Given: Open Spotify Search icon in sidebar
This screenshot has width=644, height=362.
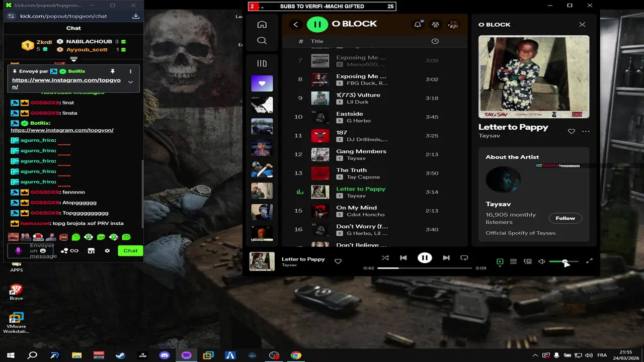Looking at the screenshot, I should (x=262, y=41).
